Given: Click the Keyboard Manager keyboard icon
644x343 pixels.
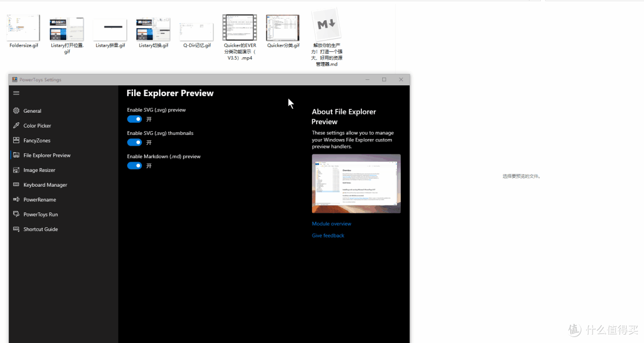Looking at the screenshot, I should pos(16,184).
